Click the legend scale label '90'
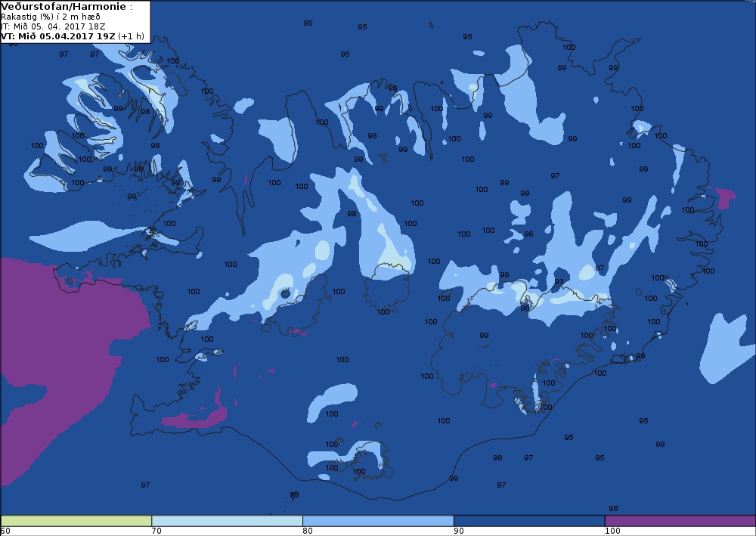This screenshot has height=536, width=756. pyautogui.click(x=459, y=531)
